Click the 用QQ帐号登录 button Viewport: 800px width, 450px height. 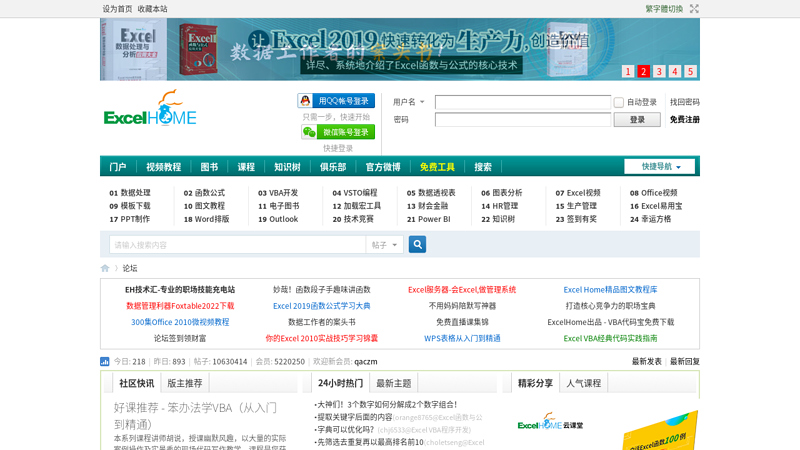tap(336, 101)
